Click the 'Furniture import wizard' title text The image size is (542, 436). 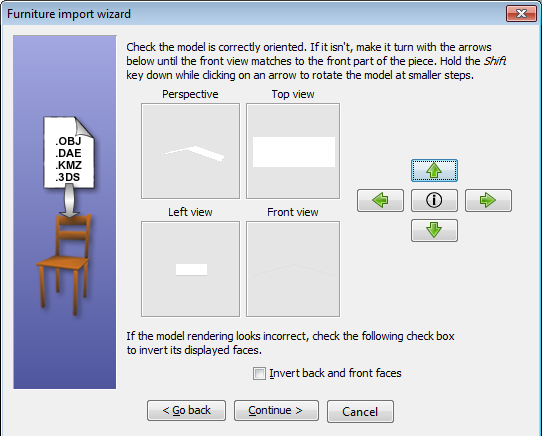[x=69, y=14]
